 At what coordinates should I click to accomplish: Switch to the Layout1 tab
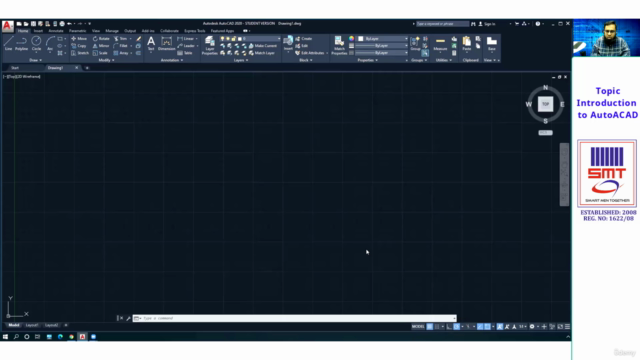(32, 325)
